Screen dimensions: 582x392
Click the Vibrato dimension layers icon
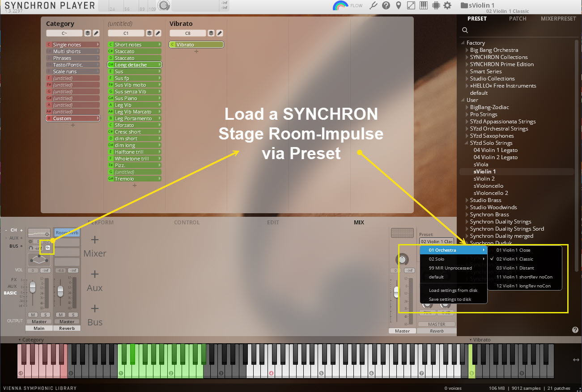point(211,33)
